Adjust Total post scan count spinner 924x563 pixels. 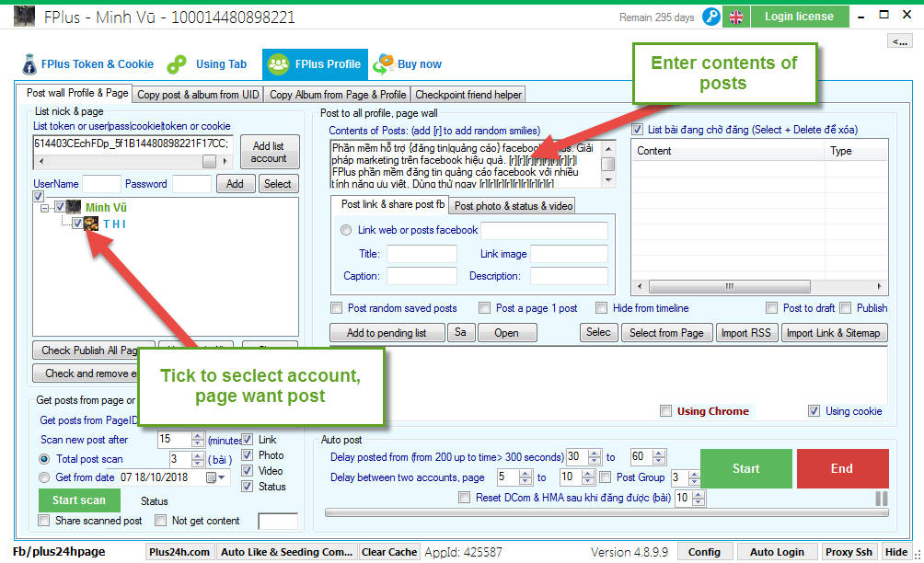(198, 459)
